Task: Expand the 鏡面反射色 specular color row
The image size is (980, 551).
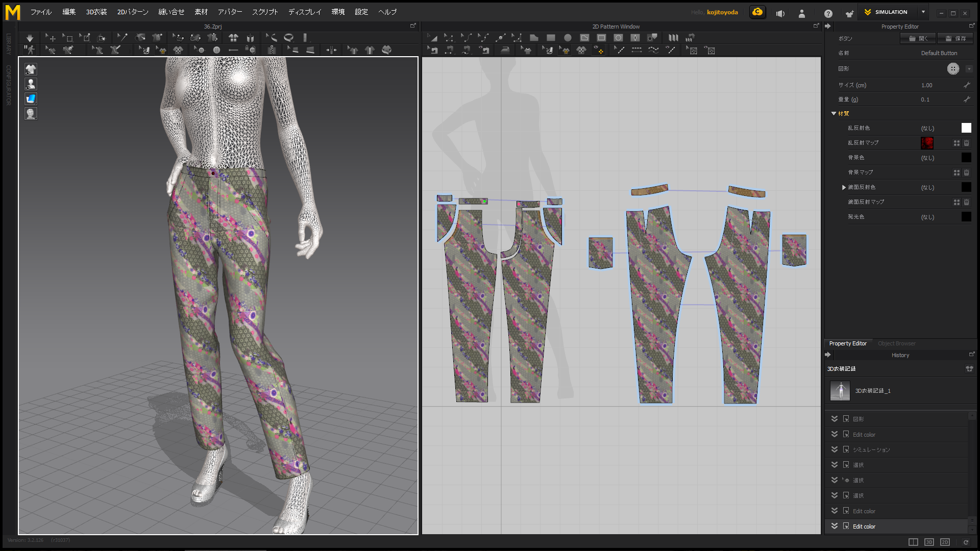Action: click(x=844, y=187)
